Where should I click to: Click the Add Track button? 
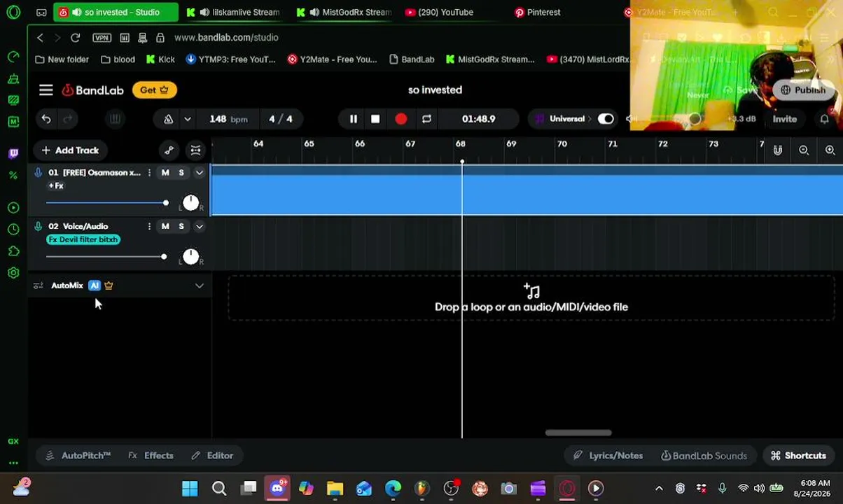pyautogui.click(x=70, y=150)
